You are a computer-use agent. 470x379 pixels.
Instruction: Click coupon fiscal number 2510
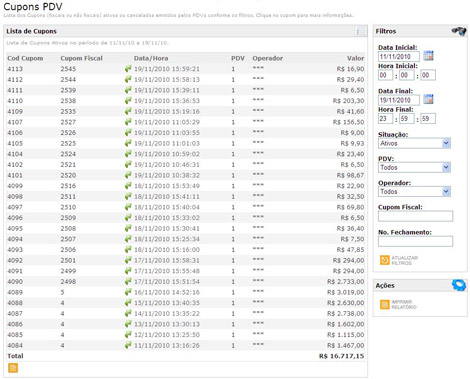coord(68,207)
